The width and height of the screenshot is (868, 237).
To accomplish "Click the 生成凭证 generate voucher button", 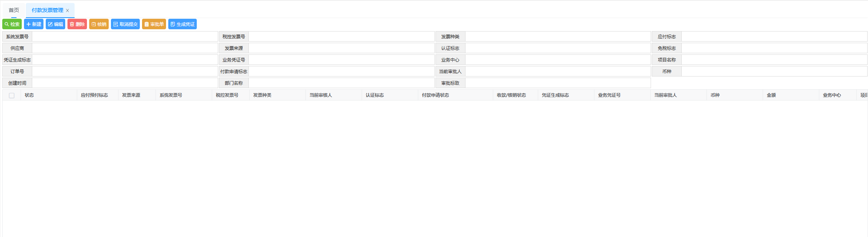I will tap(183, 24).
